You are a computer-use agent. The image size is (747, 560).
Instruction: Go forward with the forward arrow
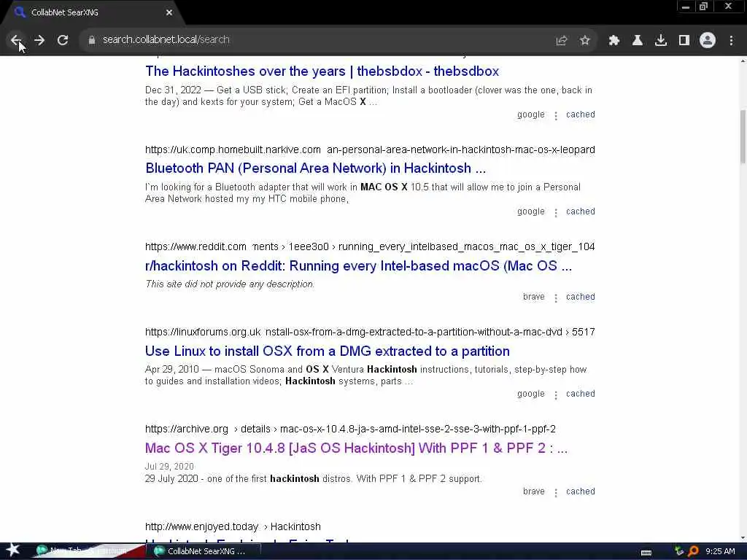pos(39,40)
